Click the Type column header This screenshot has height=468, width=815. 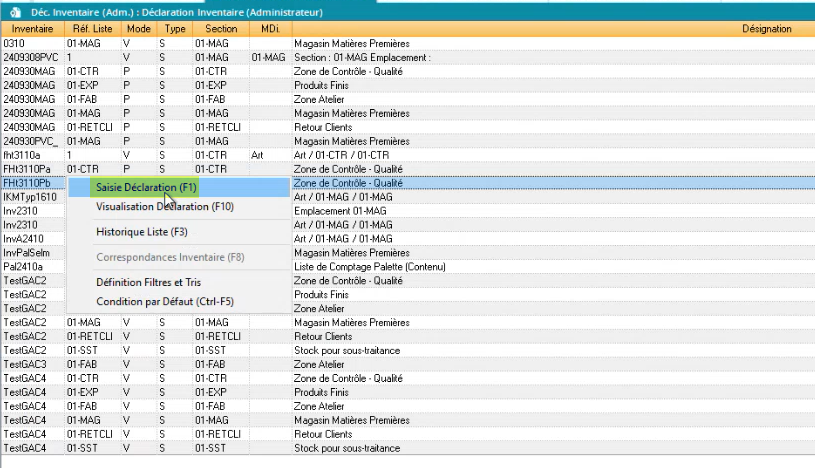pos(174,30)
